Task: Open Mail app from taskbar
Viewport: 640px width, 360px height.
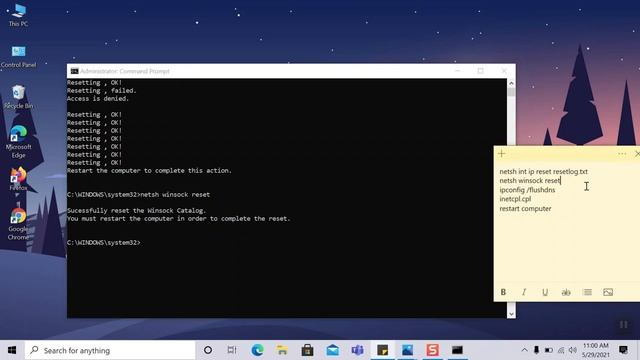Action: pos(333,350)
